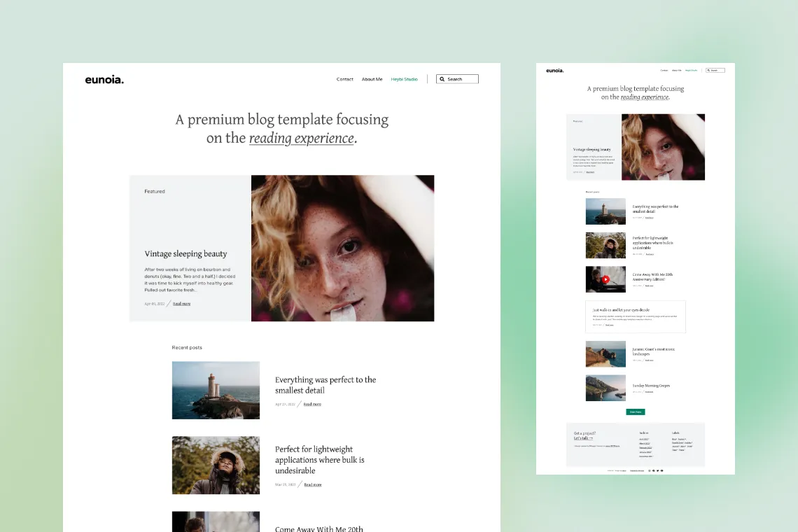Screen dimensions: 798x532
Task: Open Twitter bird icon in footer
Action: pyautogui.click(x=657, y=470)
